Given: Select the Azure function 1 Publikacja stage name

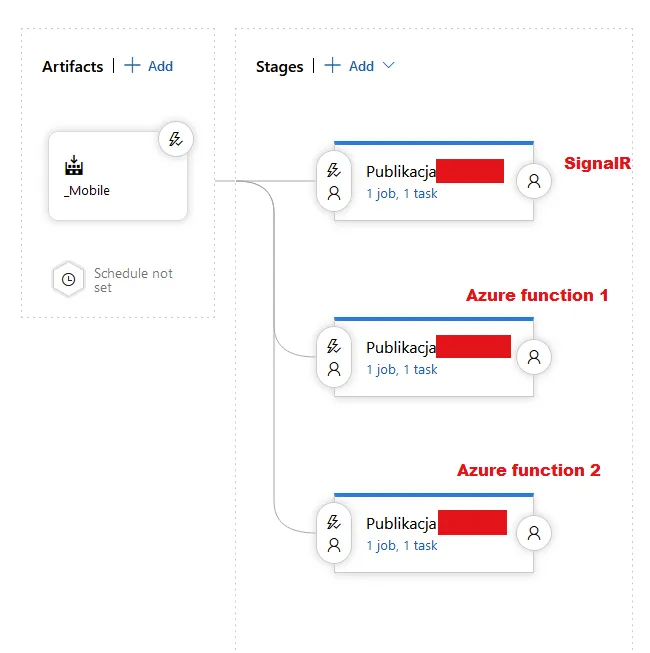Looking at the screenshot, I should point(401,348).
